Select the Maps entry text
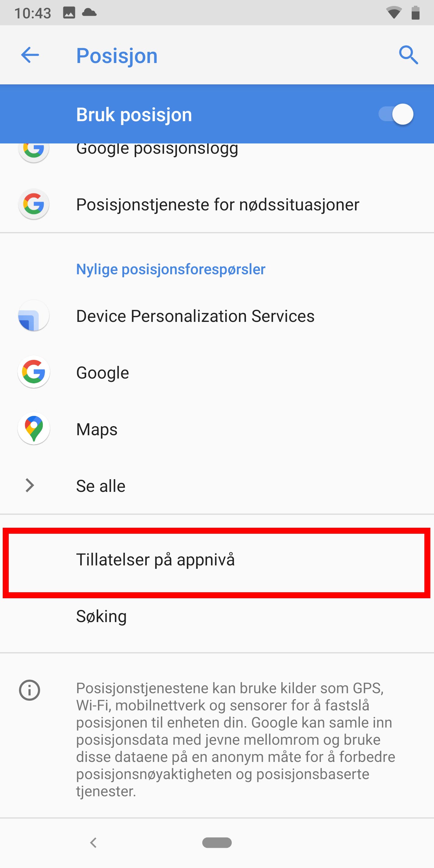 click(97, 429)
